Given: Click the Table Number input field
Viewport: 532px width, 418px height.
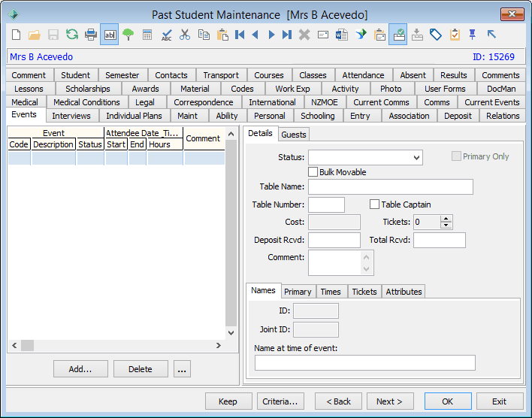Looking at the screenshot, I should [x=326, y=204].
